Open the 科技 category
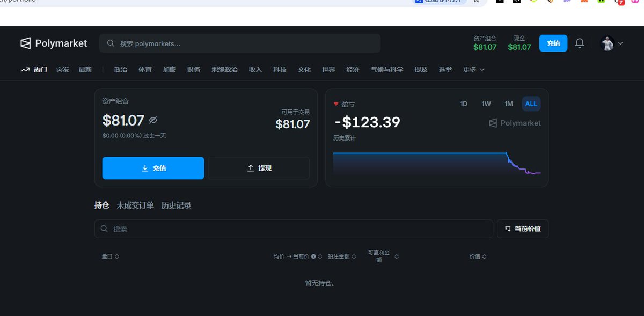Image resolution: width=644 pixels, height=316 pixels. [x=280, y=70]
